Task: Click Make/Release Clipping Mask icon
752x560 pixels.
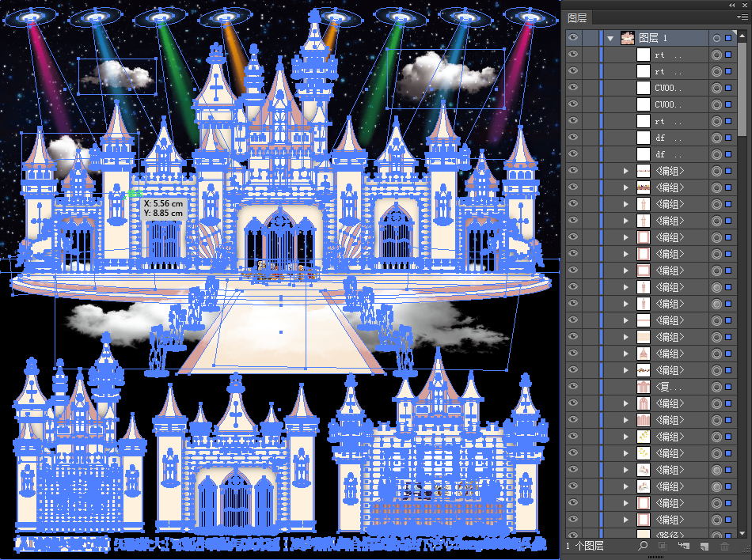Action: click(x=663, y=546)
